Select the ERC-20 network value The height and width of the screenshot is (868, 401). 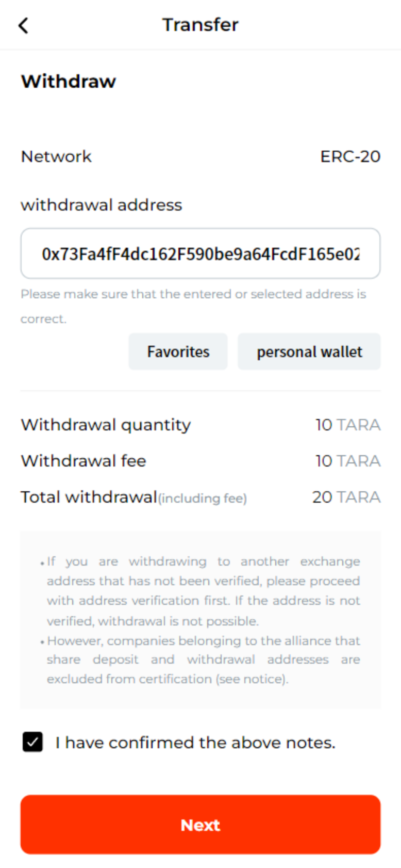click(x=350, y=156)
